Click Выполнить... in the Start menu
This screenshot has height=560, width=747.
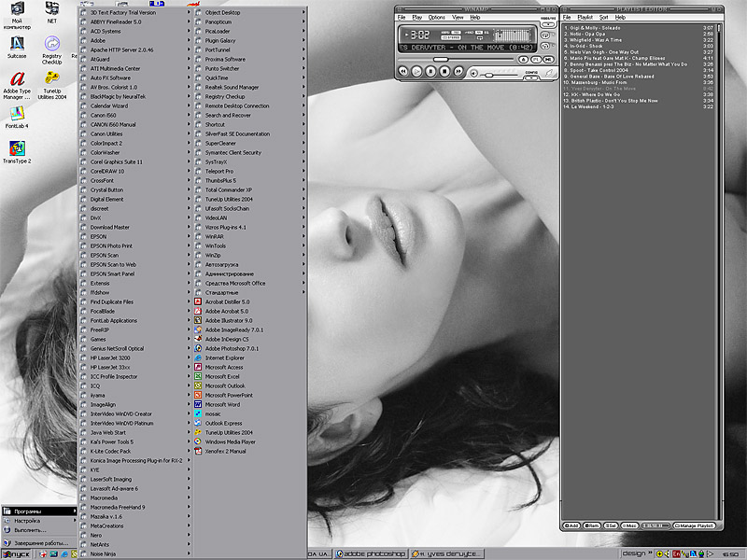pyautogui.click(x=39, y=530)
